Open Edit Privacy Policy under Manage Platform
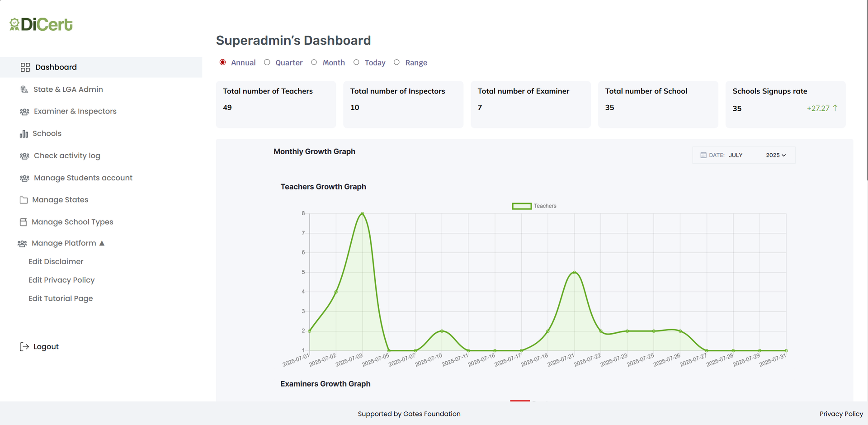This screenshot has width=868, height=425. (61, 280)
